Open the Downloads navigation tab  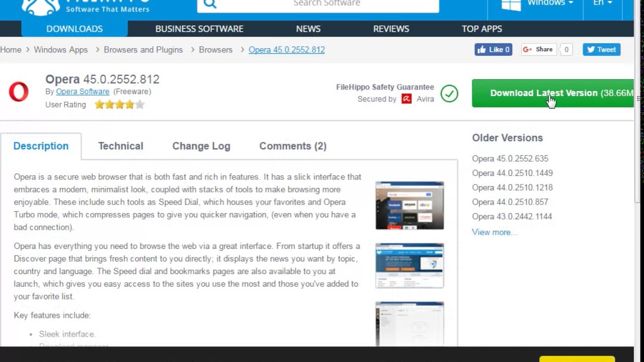(x=74, y=29)
